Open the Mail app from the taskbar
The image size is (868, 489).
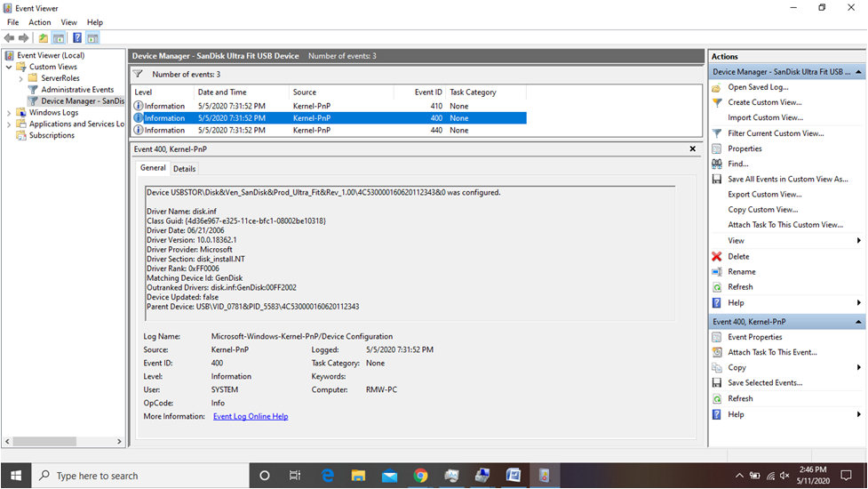coord(390,476)
